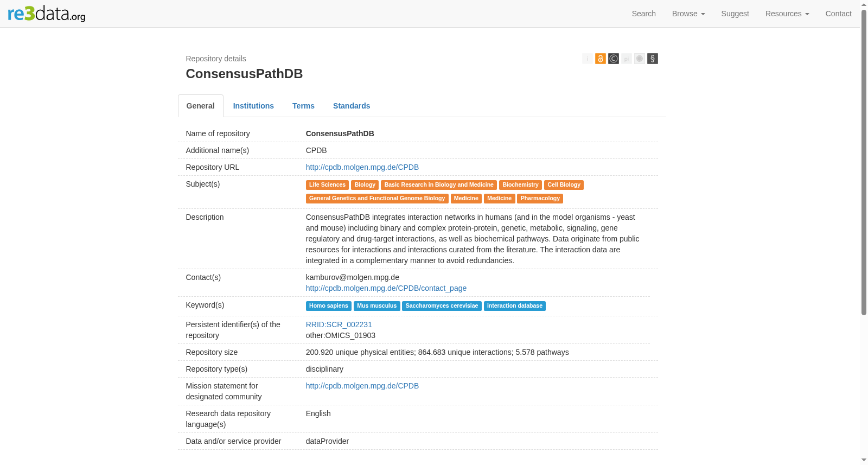The height and width of the screenshot is (465, 868).
Task: Click the greyed-out info 'i' icon
Action: (x=587, y=59)
